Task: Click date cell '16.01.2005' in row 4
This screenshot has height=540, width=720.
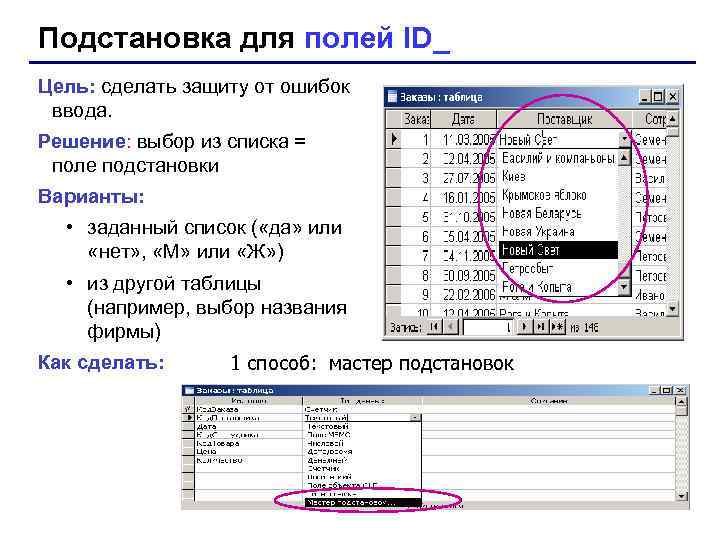Action: (x=464, y=197)
